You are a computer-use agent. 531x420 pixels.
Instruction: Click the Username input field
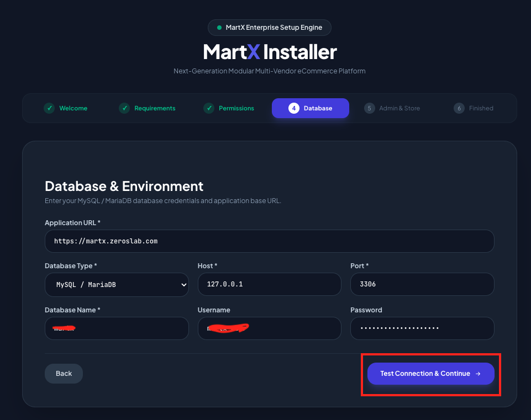[x=270, y=328]
